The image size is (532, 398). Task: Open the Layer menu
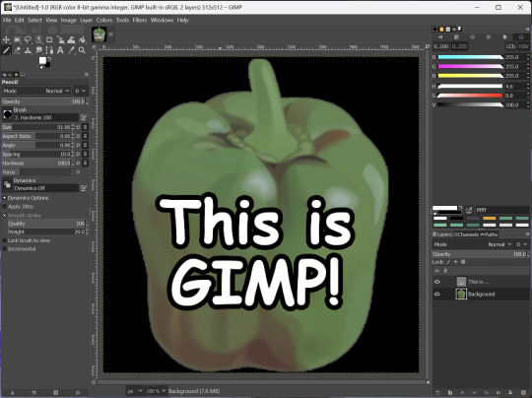point(86,20)
